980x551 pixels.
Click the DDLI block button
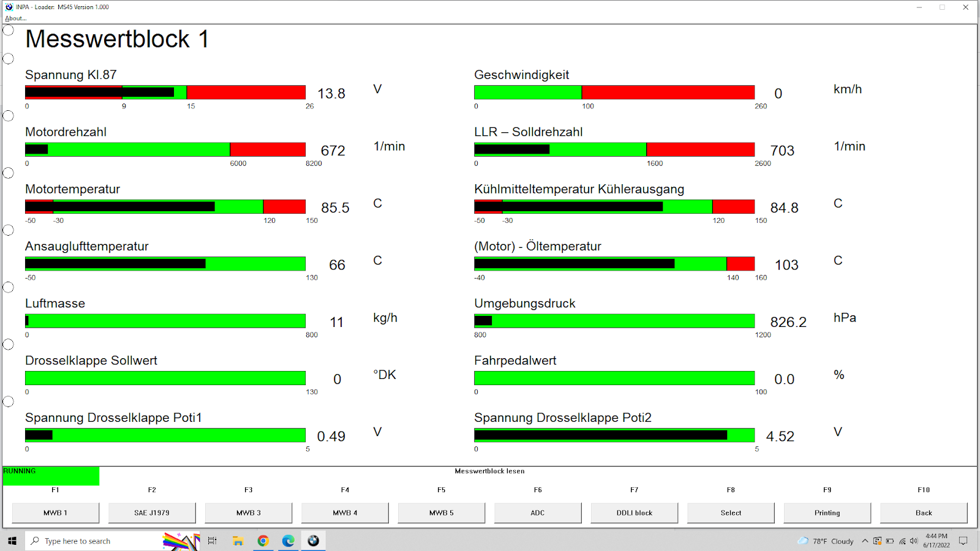tap(635, 513)
